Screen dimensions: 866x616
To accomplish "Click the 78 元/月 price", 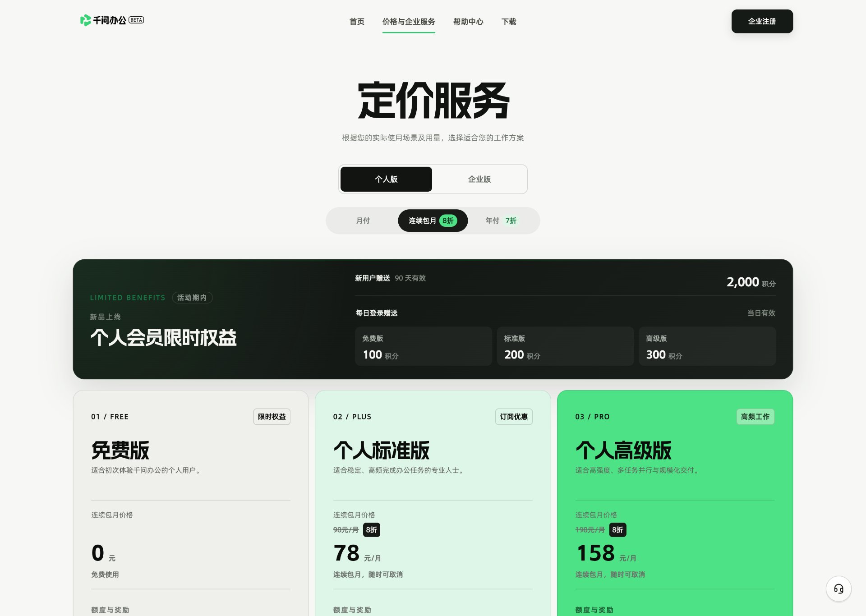I will pos(357,553).
